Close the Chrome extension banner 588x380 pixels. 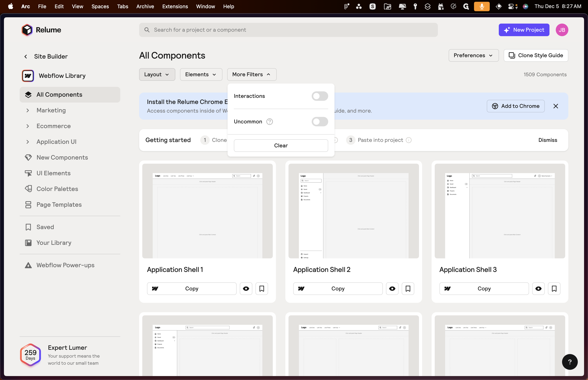(x=555, y=106)
